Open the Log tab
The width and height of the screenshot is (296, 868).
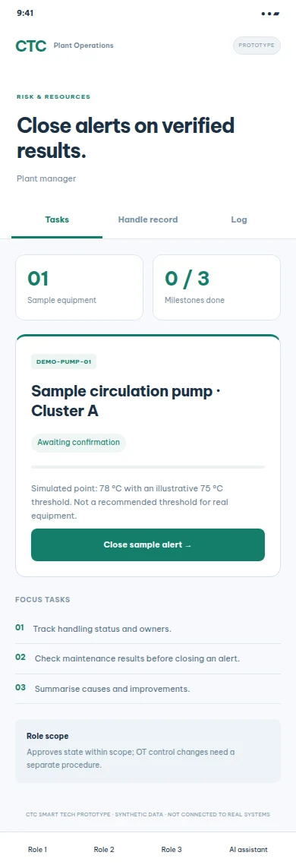click(239, 219)
